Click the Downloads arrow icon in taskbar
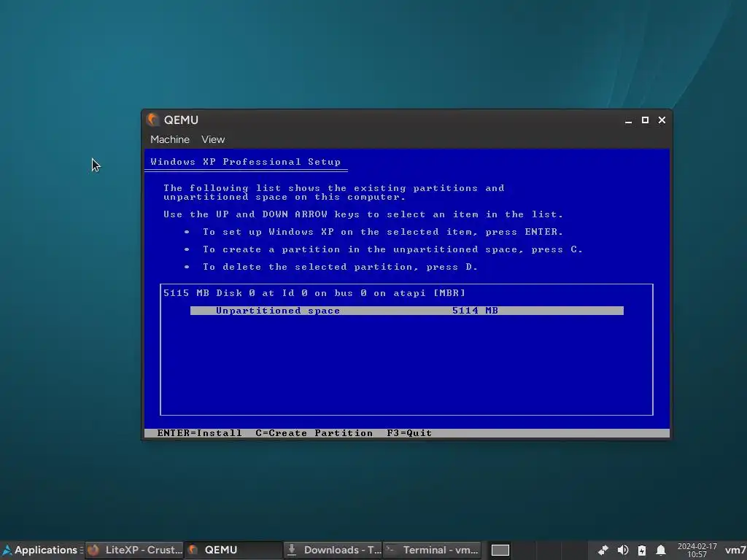Image resolution: width=747 pixels, height=560 pixels. [x=292, y=550]
